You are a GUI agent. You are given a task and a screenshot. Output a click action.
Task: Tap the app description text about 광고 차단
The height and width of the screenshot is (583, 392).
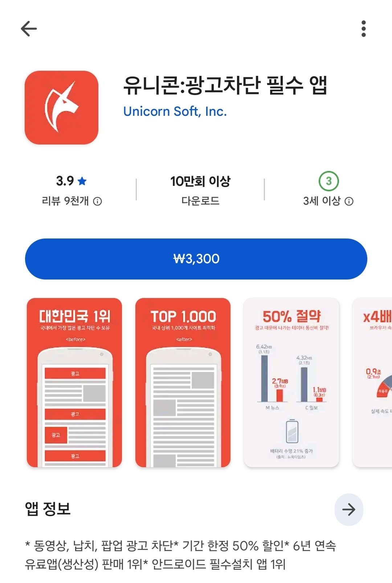click(181, 555)
